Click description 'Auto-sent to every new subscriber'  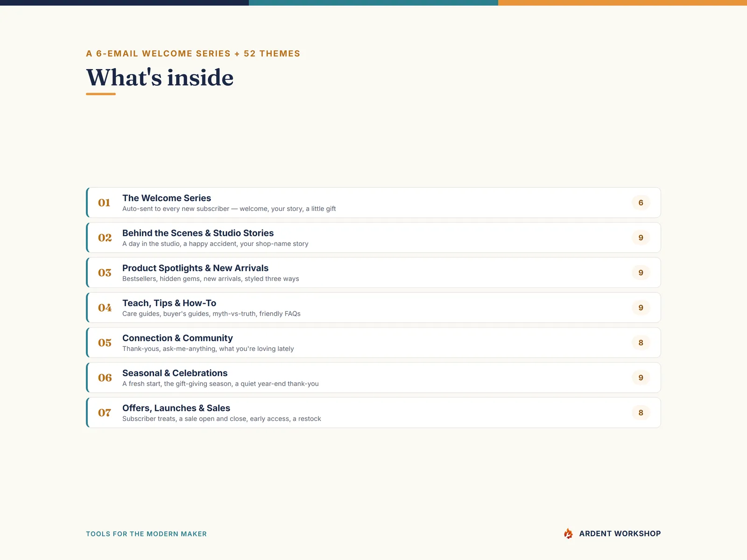pyautogui.click(x=229, y=209)
